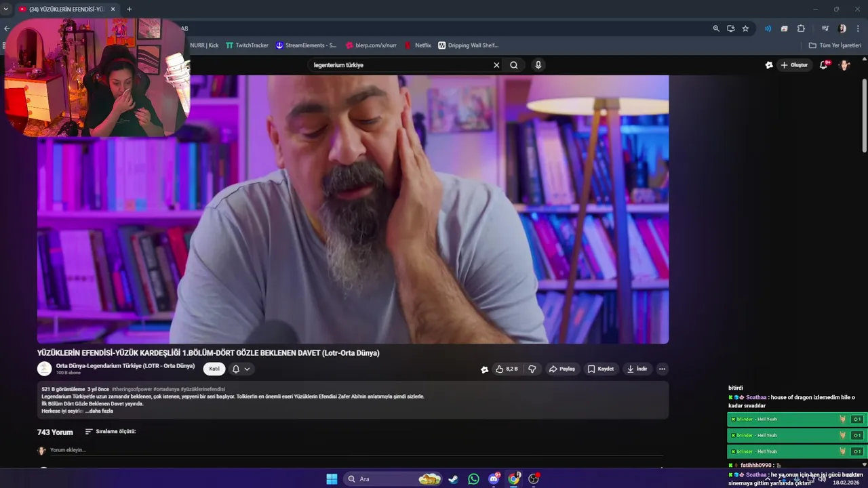Open the YouTube browser tab
The width and height of the screenshot is (868, 488).
coord(66,9)
